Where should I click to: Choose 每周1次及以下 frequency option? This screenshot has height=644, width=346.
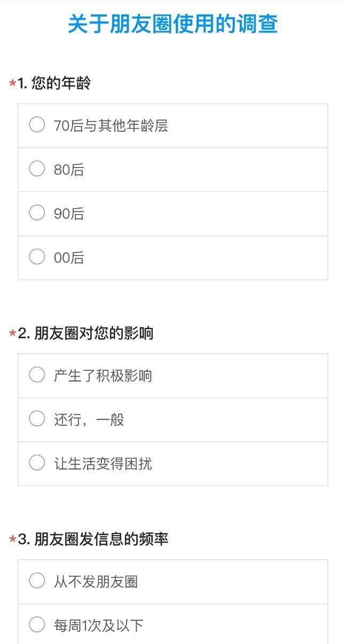coord(37,624)
